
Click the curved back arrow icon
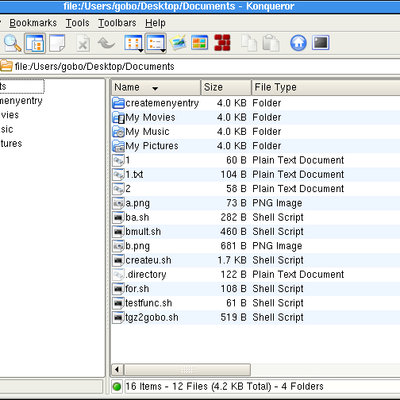click(x=106, y=43)
